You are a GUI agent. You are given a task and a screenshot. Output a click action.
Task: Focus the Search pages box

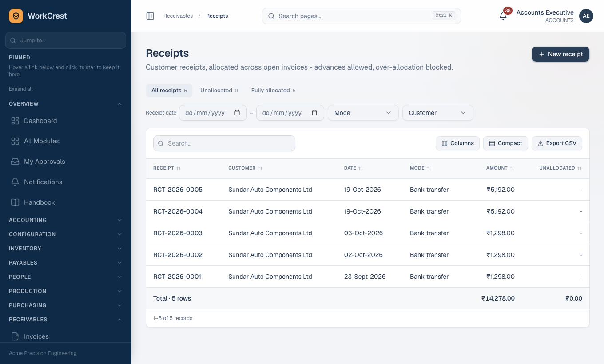[362, 16]
